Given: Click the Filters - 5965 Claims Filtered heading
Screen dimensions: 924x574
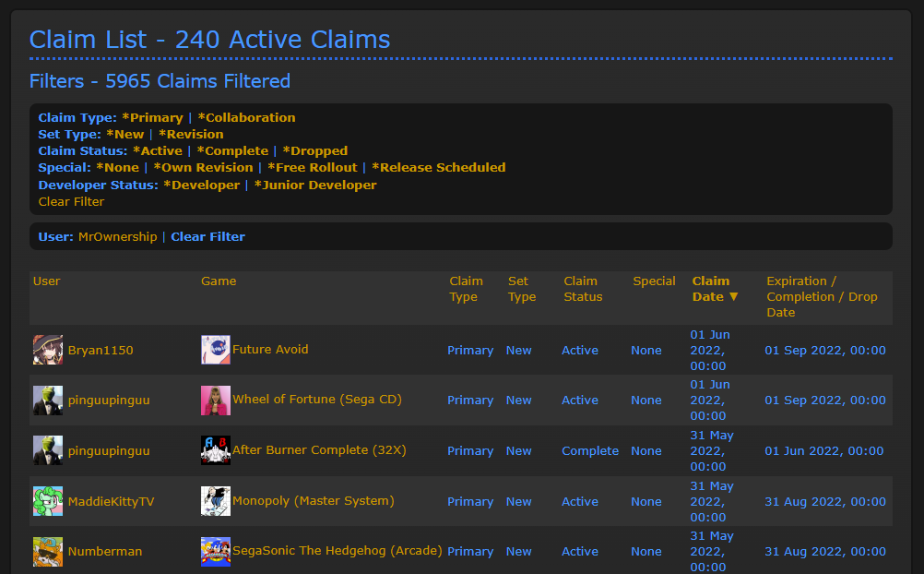Looking at the screenshot, I should click(160, 81).
